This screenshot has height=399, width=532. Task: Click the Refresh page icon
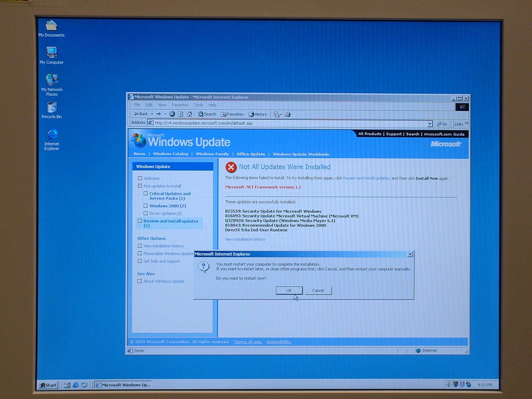(181, 114)
